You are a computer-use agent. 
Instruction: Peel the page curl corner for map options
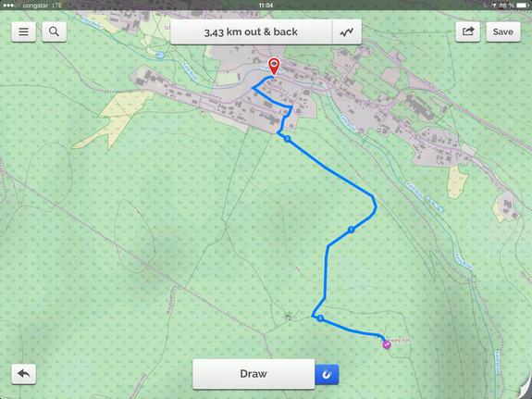(525, 390)
